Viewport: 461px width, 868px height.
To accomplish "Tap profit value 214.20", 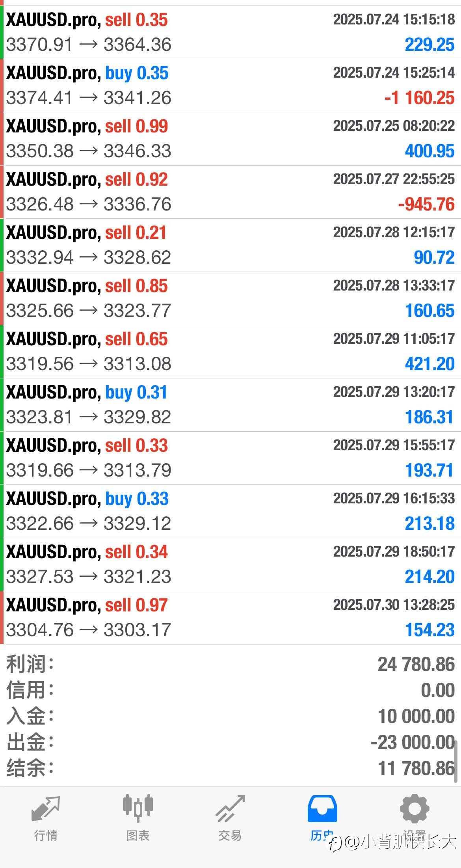I will click(429, 577).
